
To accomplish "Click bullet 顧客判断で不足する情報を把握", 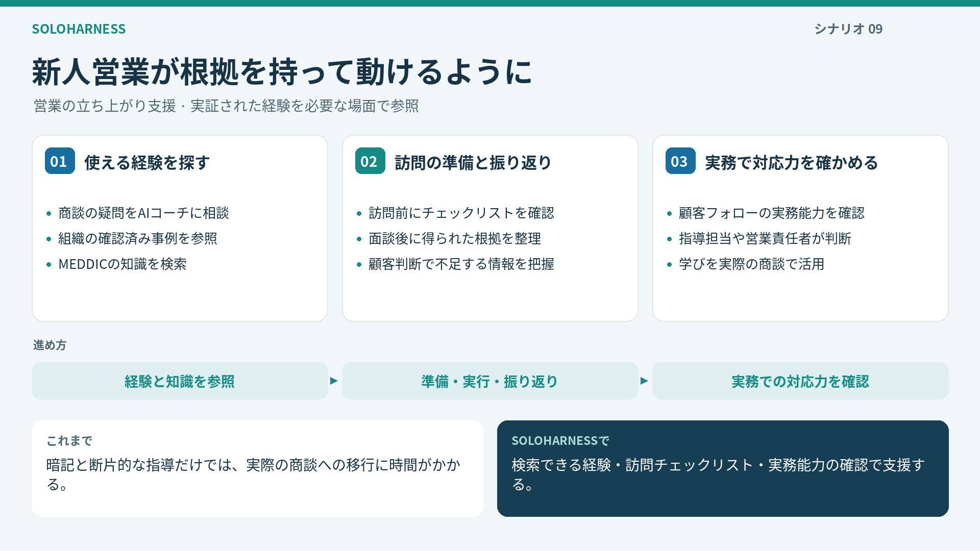I will point(461,264).
